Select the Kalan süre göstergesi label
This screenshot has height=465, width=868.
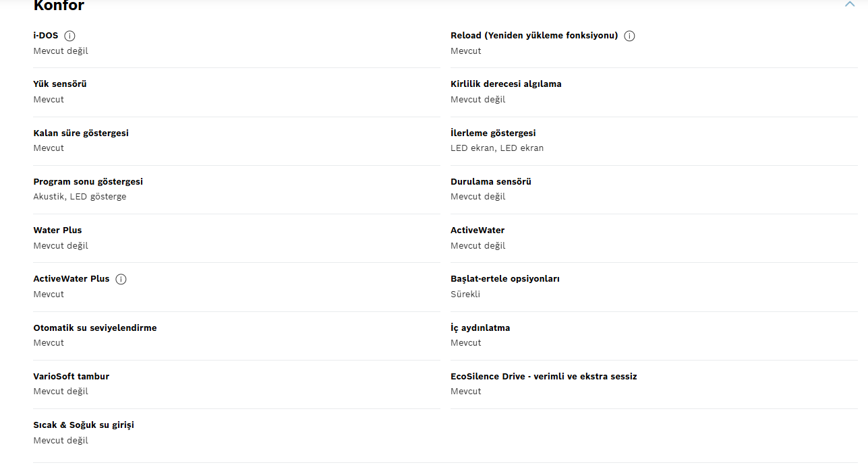(x=81, y=133)
